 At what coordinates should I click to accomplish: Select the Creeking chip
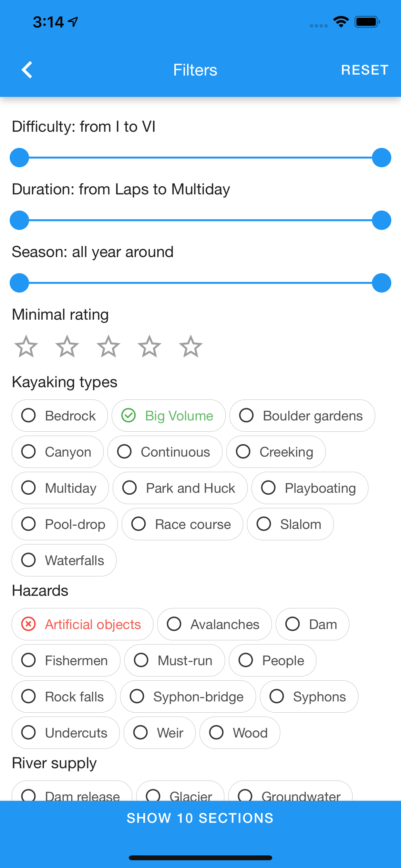click(x=276, y=451)
